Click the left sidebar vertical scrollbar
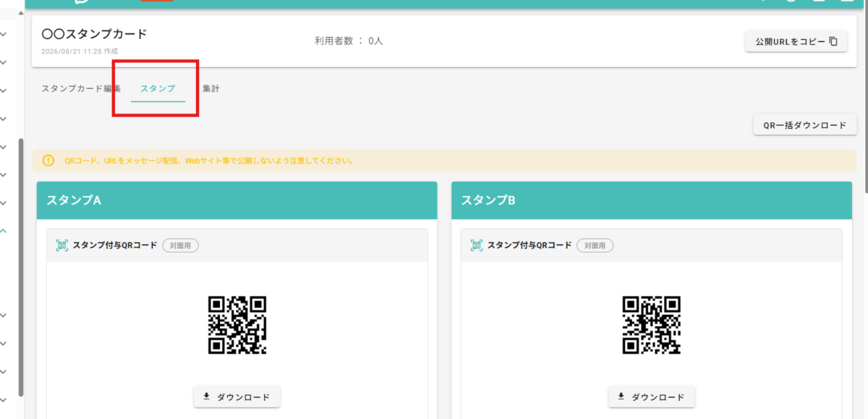 pyautogui.click(x=21, y=266)
